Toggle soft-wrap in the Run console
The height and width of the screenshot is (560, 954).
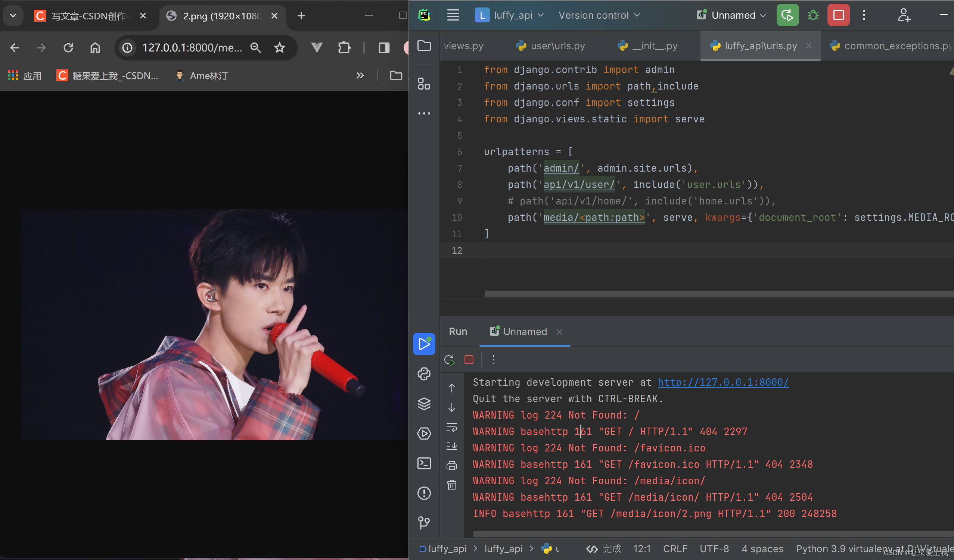pos(452,427)
